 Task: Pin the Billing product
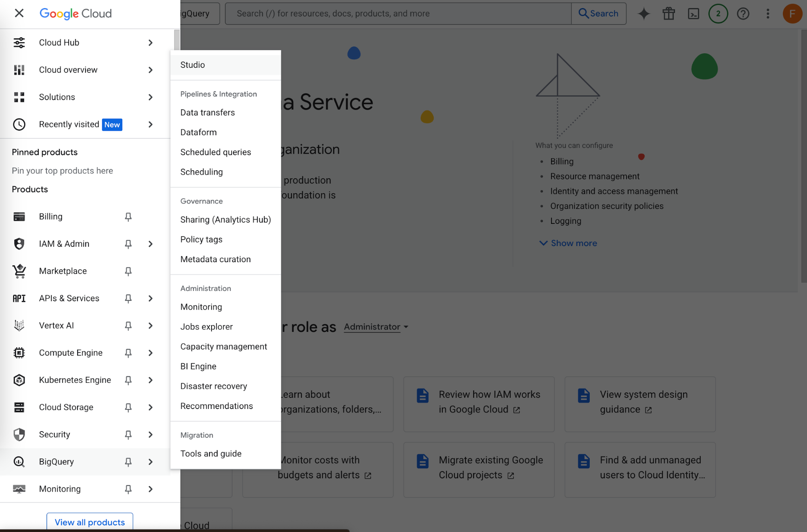[128, 217]
